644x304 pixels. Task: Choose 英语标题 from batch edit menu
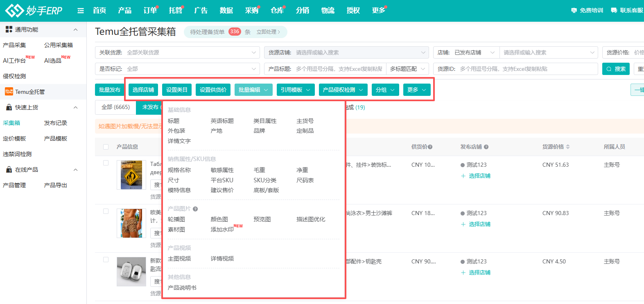point(222,121)
